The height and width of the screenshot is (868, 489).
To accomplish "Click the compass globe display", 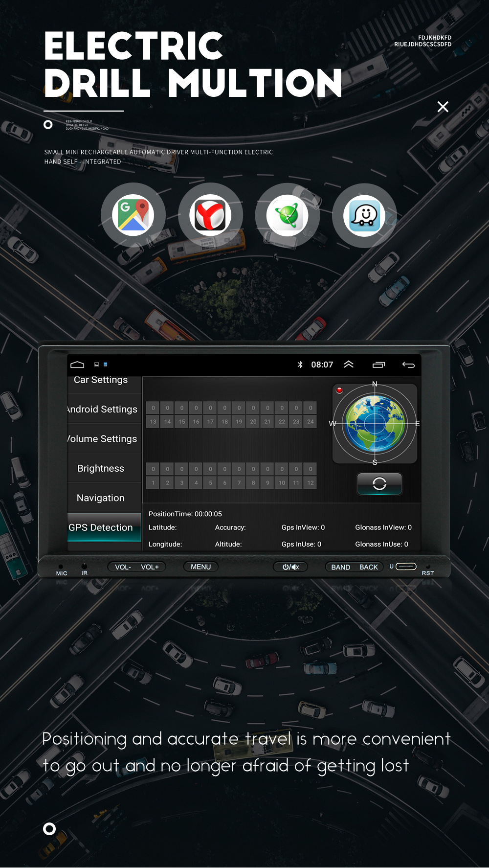I will [x=375, y=423].
